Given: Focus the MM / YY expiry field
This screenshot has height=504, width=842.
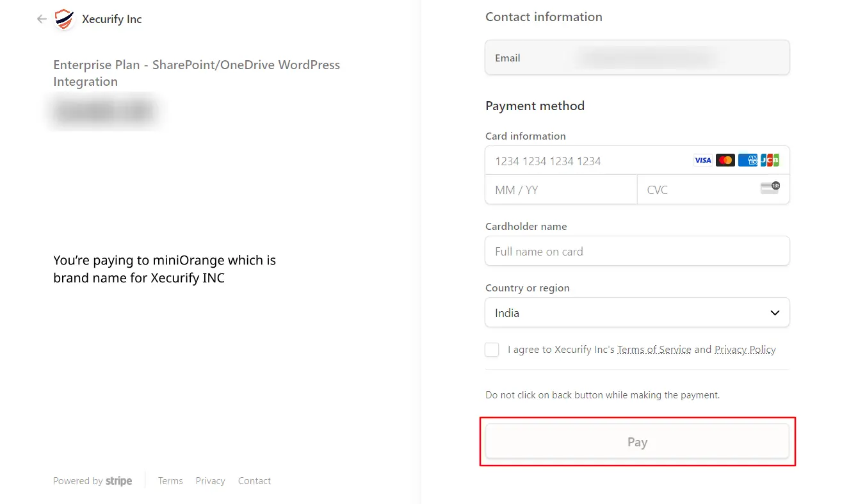Looking at the screenshot, I should click(561, 190).
